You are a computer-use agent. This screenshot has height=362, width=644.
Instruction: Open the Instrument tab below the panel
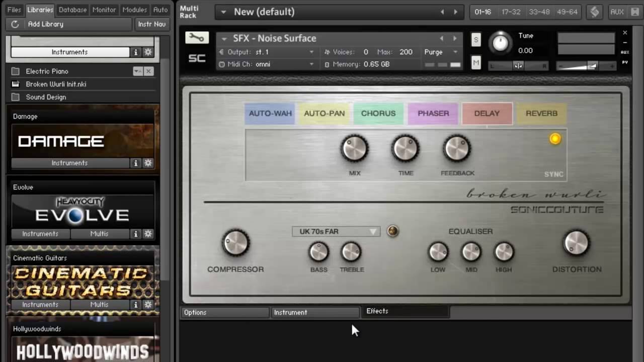tap(315, 312)
